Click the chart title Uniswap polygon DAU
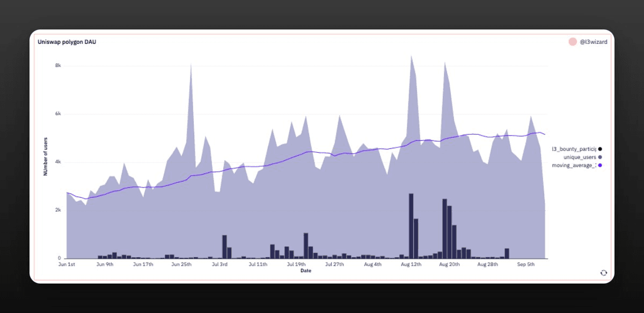This screenshot has width=644, height=313. [x=67, y=42]
